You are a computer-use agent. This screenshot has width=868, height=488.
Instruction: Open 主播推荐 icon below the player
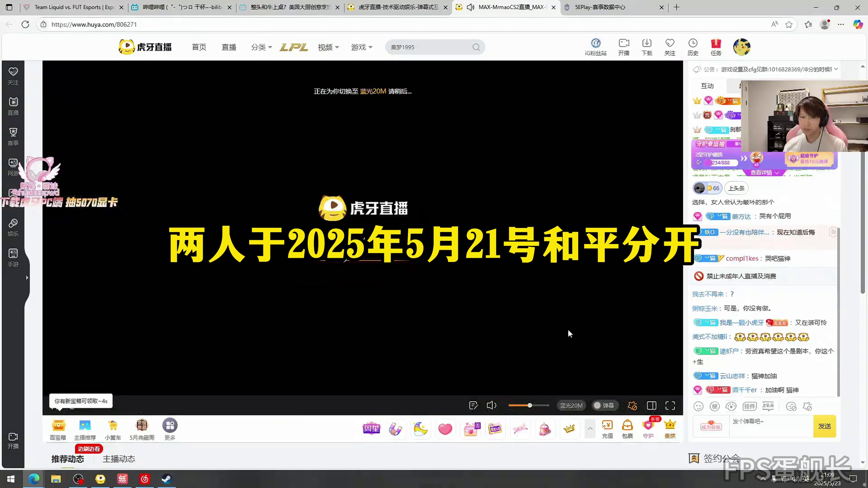[x=85, y=430]
